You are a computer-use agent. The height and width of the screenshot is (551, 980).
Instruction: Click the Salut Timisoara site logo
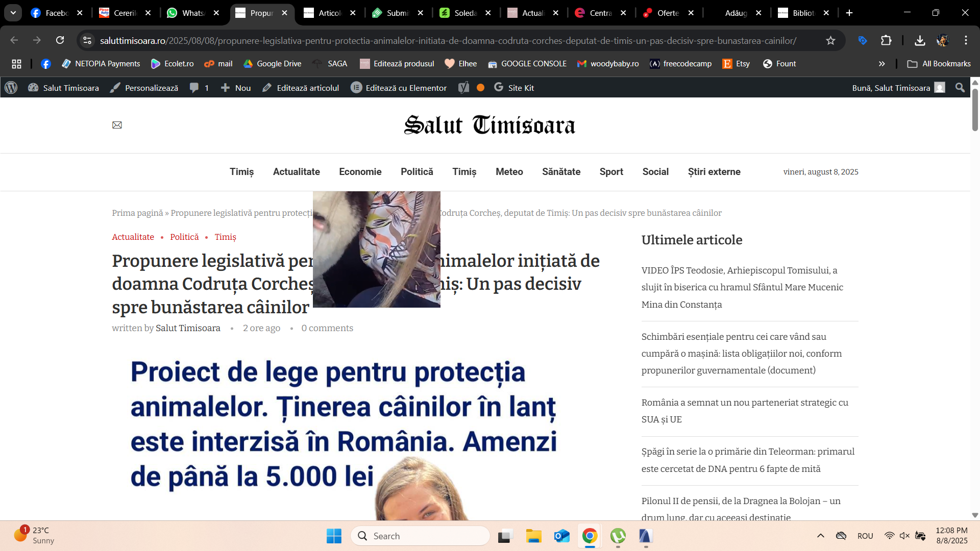pyautogui.click(x=489, y=125)
